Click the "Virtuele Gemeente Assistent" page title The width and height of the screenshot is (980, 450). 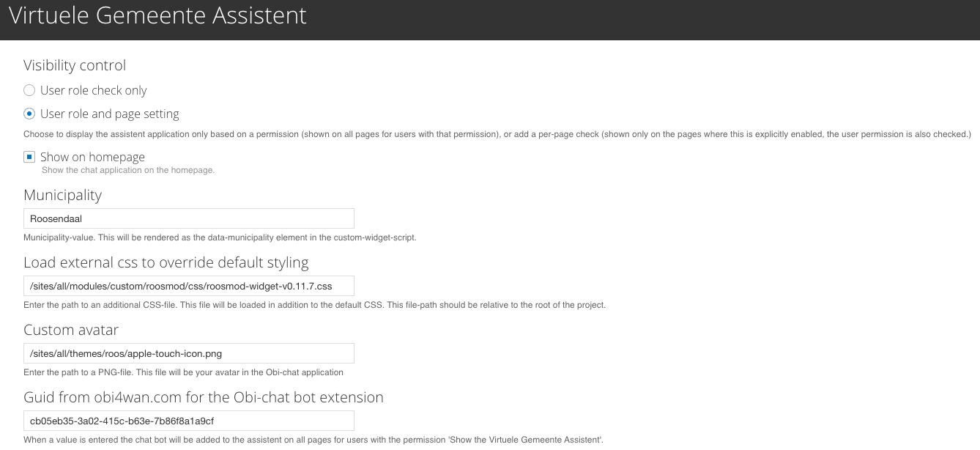tap(157, 16)
